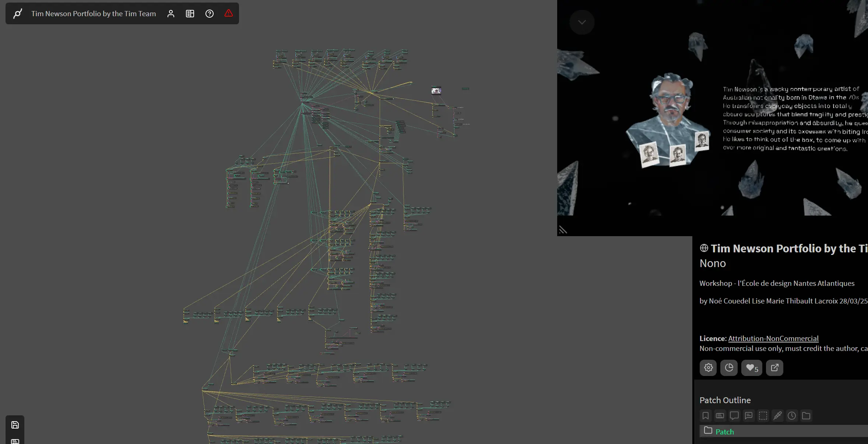Like the patch with heart button
The image size is (868, 444).
752,367
